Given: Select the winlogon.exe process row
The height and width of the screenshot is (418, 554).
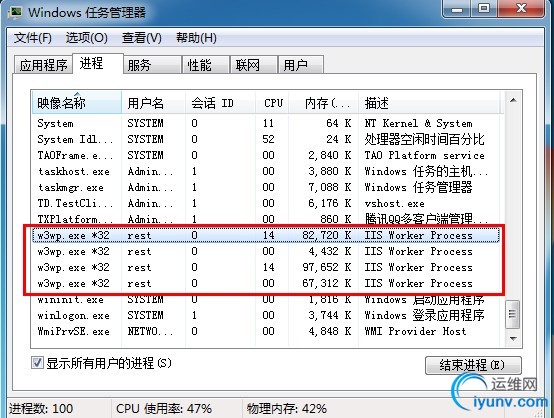Looking at the screenshot, I should tap(266, 315).
